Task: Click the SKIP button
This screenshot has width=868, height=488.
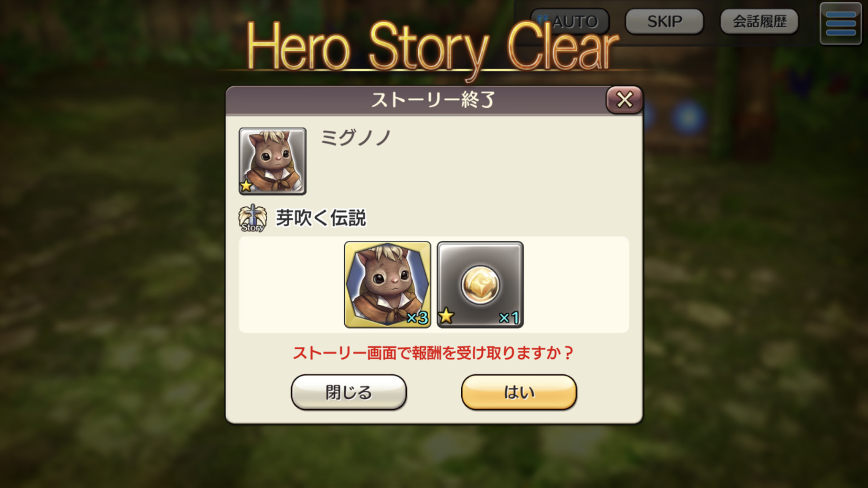Action: click(664, 21)
